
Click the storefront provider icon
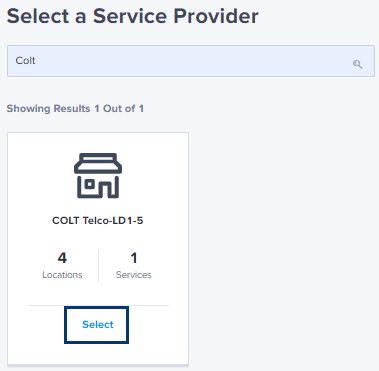[x=98, y=175]
